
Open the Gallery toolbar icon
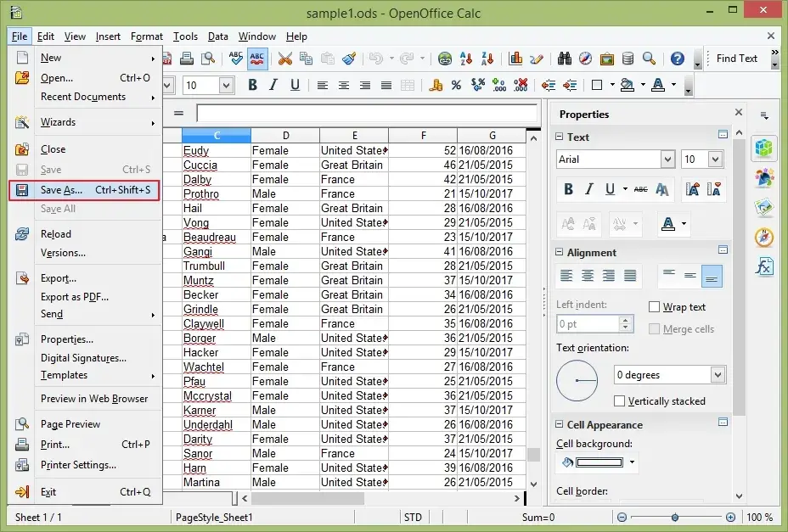pos(606,59)
